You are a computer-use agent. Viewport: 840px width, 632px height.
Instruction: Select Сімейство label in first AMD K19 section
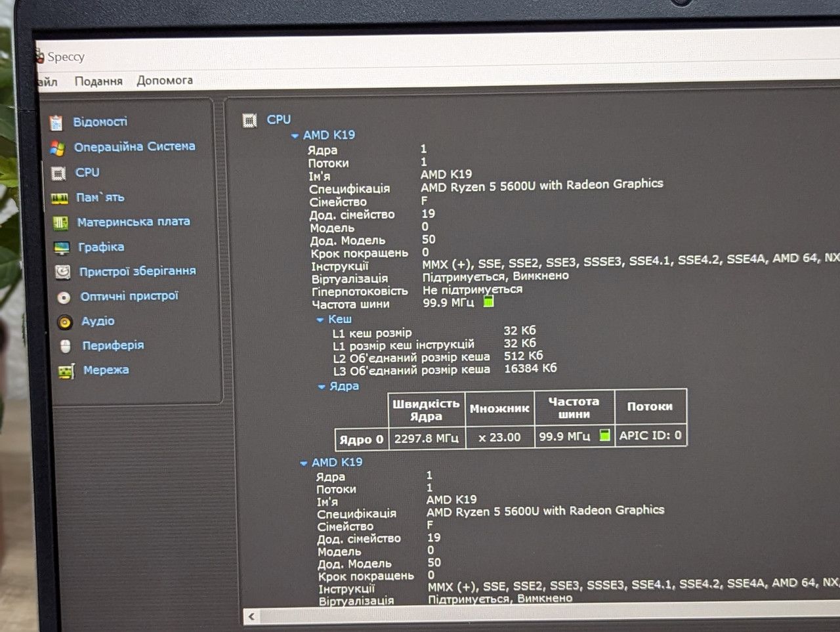[x=338, y=202]
